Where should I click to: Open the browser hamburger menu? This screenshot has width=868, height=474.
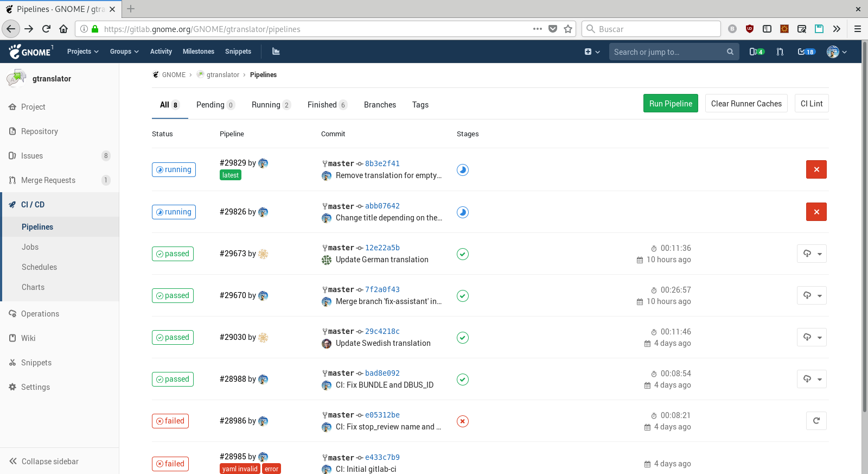[x=858, y=29]
